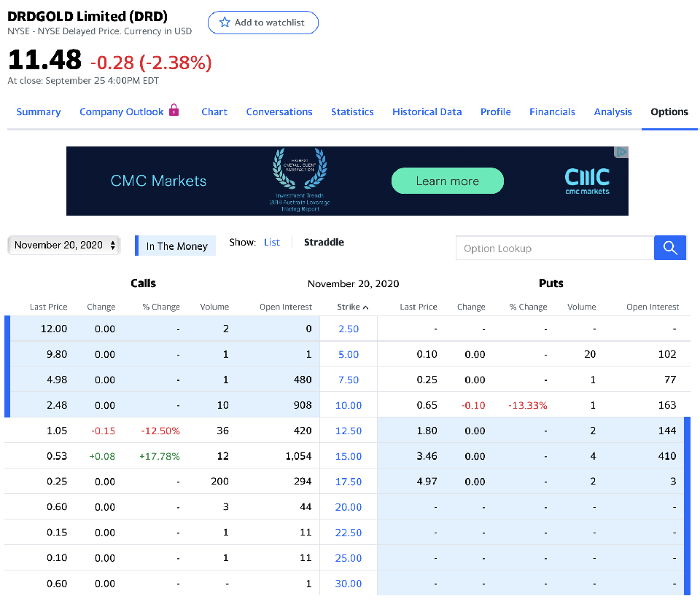Image resolution: width=700 pixels, height=604 pixels.
Task: Open the 12.50 strike price link
Action: point(349,431)
